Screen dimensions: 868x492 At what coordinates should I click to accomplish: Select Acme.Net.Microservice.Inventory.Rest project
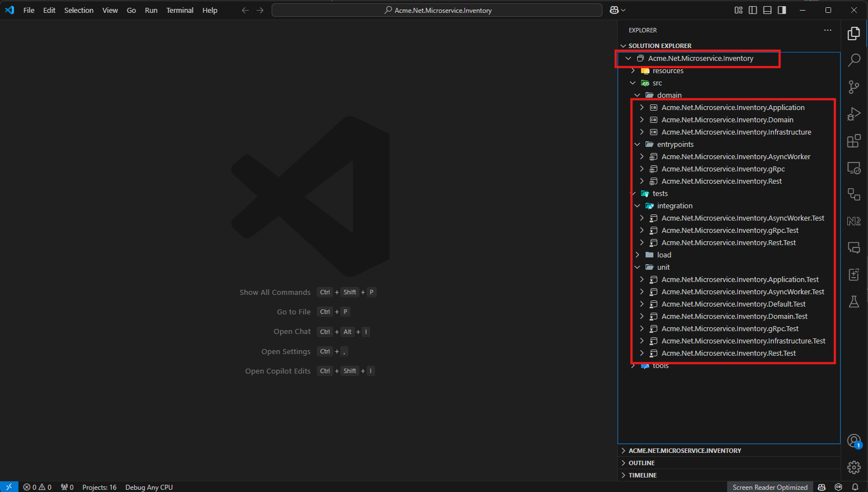[x=729, y=181]
